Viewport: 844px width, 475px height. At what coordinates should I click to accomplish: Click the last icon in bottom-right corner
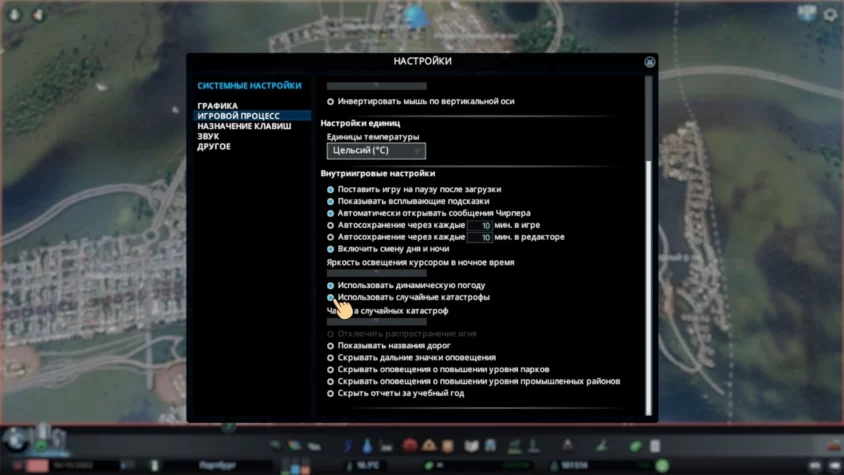tap(835, 466)
